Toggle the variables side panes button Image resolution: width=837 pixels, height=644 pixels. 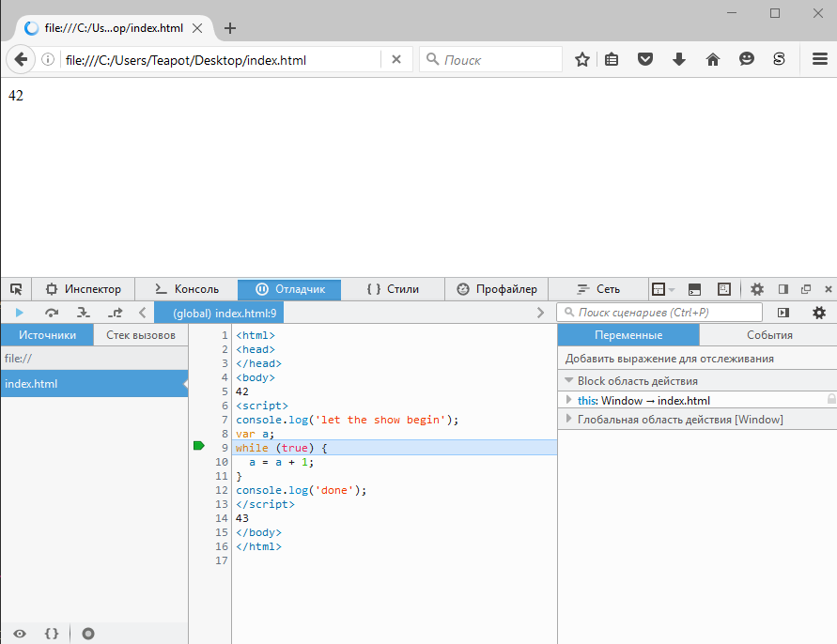click(783, 313)
